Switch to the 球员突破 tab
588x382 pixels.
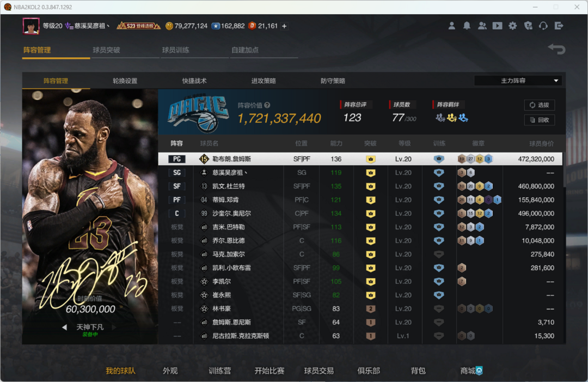pyautogui.click(x=106, y=50)
